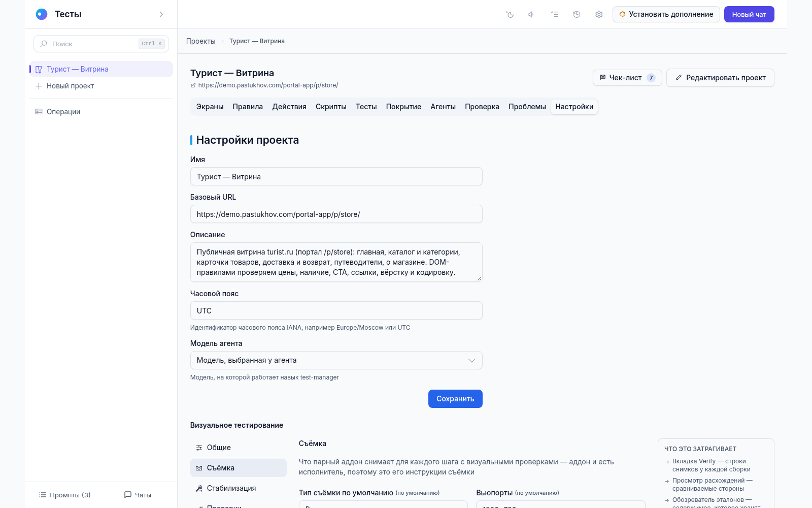Open the history clock icon
Screen dimensions: 812x508
(x=577, y=14)
